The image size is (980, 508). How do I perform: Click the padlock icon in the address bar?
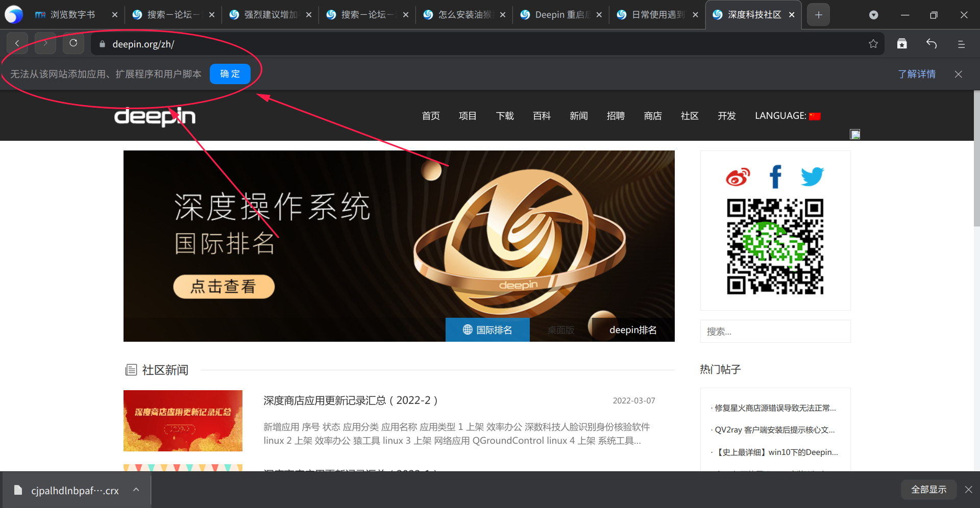pos(101,44)
